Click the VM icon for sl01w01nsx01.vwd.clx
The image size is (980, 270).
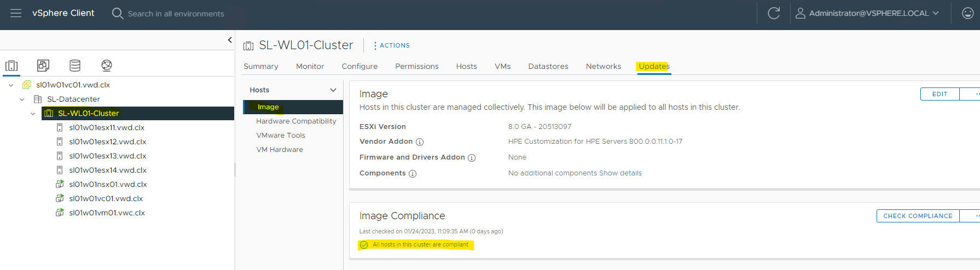coord(60,184)
